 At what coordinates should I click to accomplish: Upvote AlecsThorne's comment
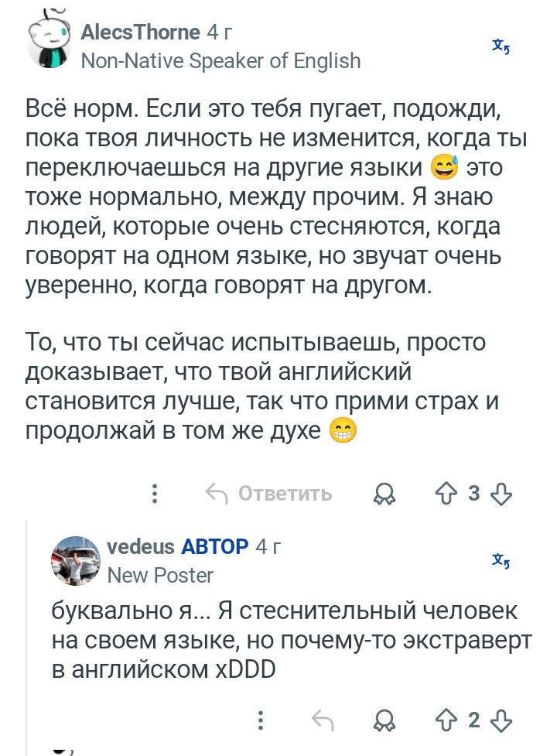[x=446, y=494]
